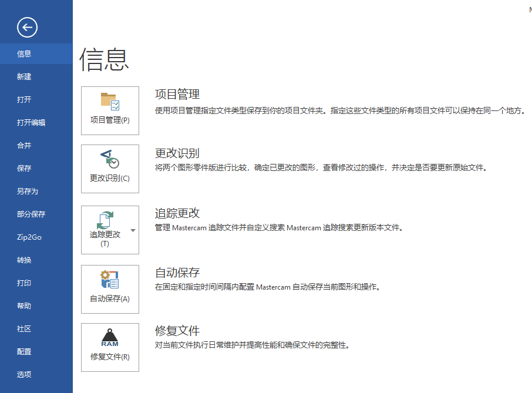Screen dimensions: 532x393
Task: Select 打印 in the sidebar
Action: point(23,283)
